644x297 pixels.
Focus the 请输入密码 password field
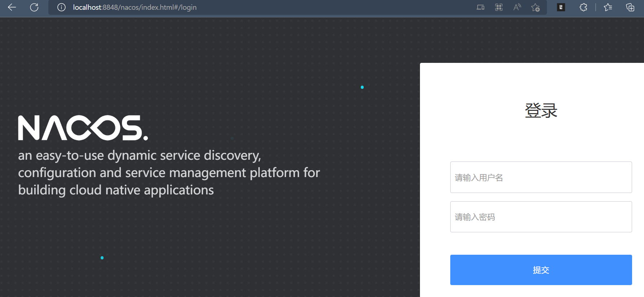[541, 217]
